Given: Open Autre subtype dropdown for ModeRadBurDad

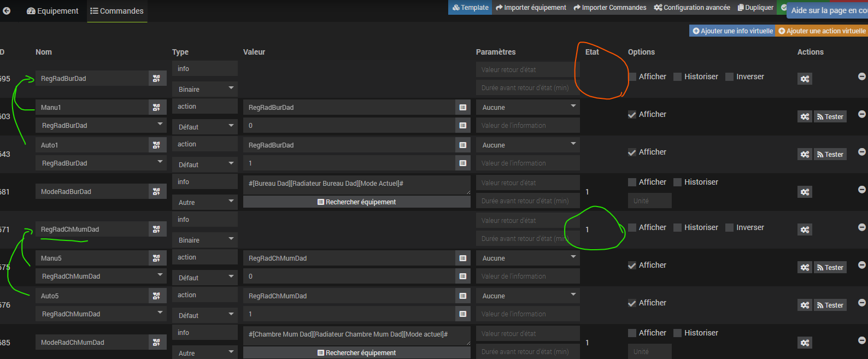Looking at the screenshot, I should pos(205,202).
